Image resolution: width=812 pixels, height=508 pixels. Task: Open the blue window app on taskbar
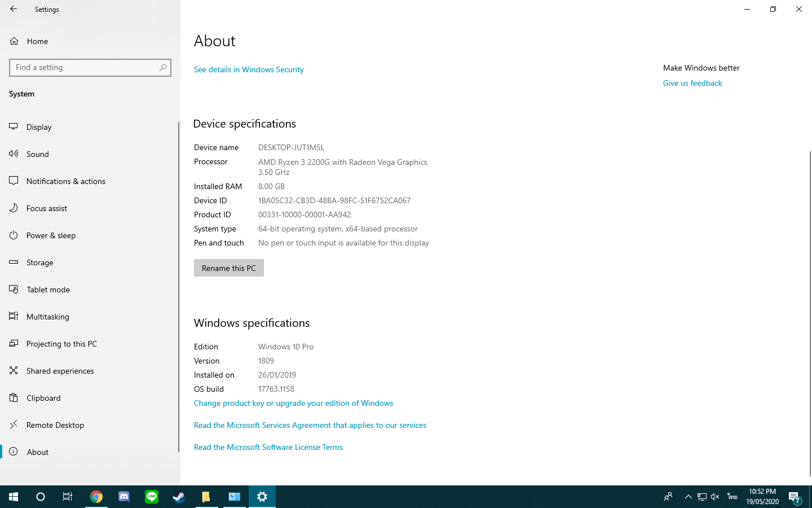[x=234, y=497]
